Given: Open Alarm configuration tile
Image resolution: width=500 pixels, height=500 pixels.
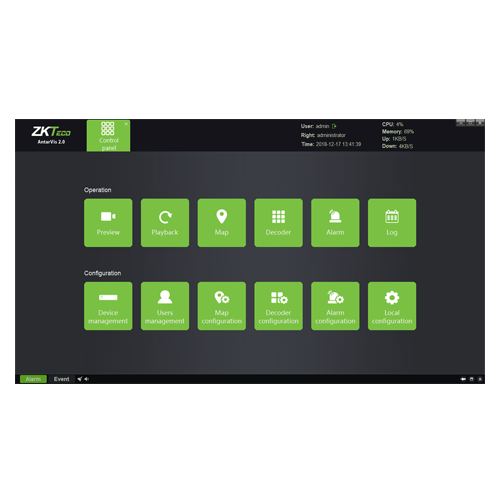Looking at the screenshot, I should (335, 306).
